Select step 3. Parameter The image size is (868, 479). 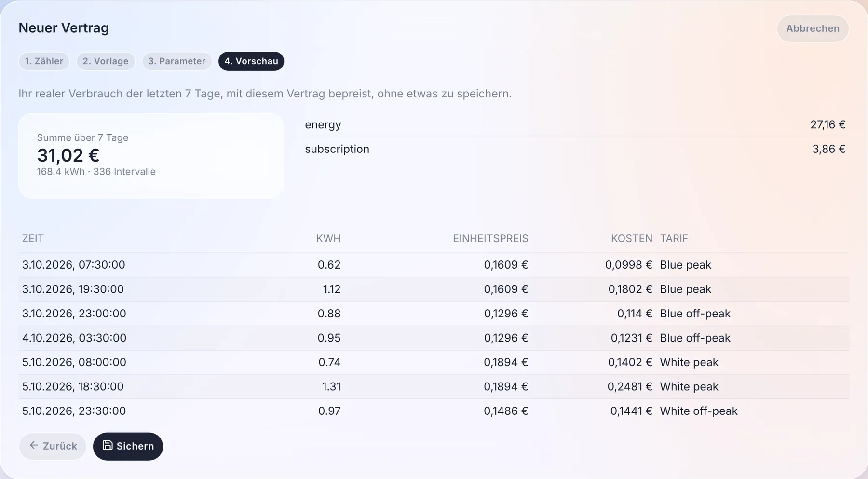point(176,61)
